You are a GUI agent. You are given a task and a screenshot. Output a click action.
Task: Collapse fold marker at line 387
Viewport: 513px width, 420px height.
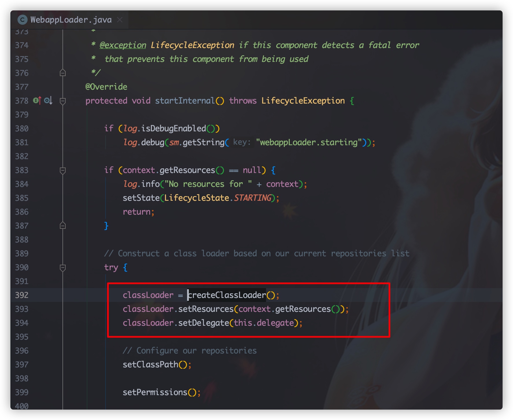click(x=63, y=226)
